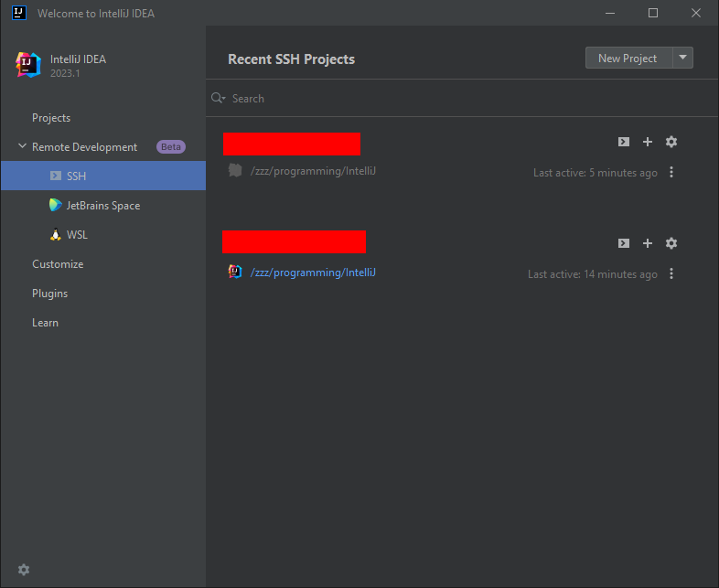Click the IntelliJ IDEA logo in sidebar
The width and height of the screenshot is (719, 588).
point(28,65)
